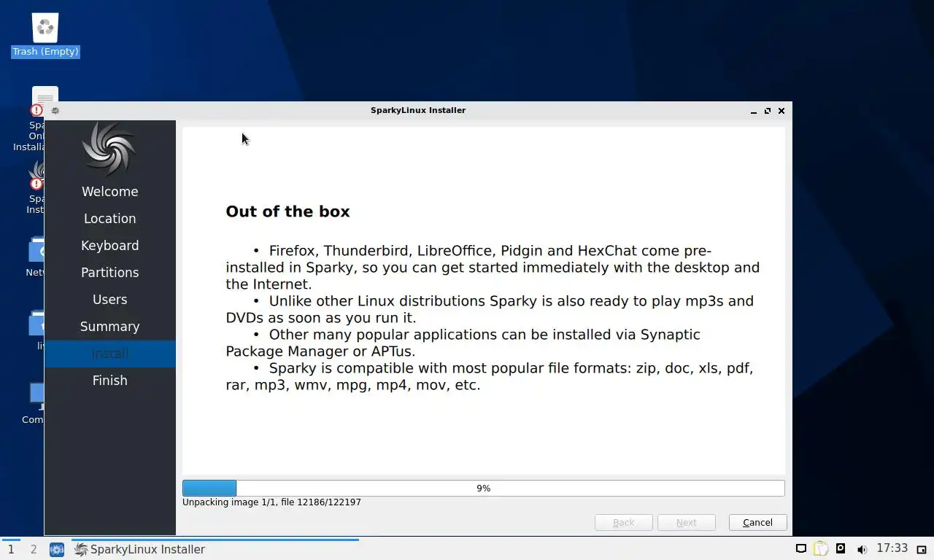The height and width of the screenshot is (560, 934).
Task: Open the installer window menu icon in title bar
Action: 55,111
